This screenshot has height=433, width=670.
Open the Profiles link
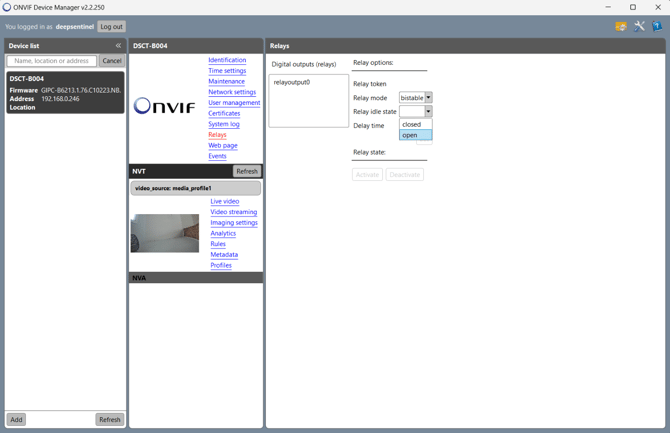pos(221,265)
